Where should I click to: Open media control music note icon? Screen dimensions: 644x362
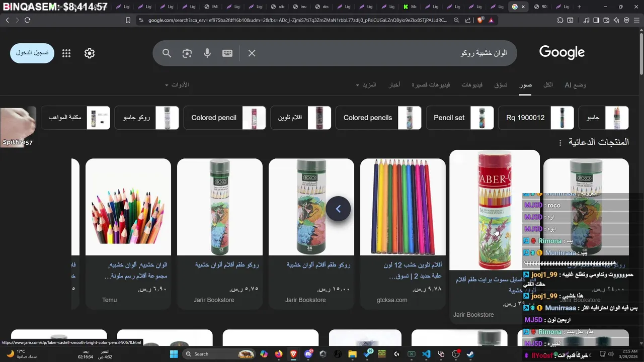[x=586, y=20]
